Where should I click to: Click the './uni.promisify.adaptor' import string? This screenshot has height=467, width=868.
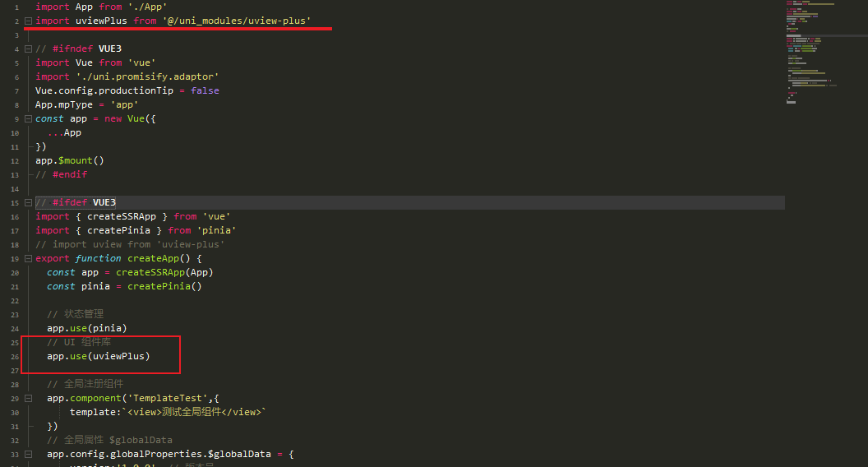[x=148, y=76]
